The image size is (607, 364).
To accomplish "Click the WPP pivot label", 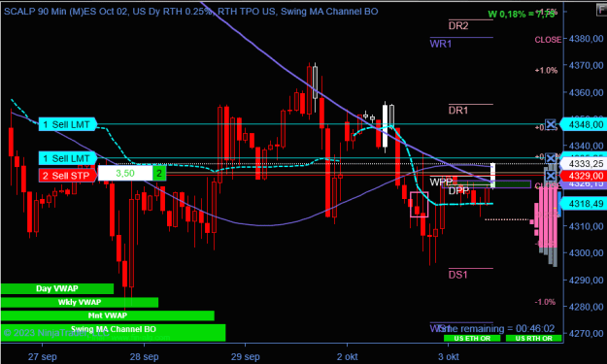I will tap(441, 182).
